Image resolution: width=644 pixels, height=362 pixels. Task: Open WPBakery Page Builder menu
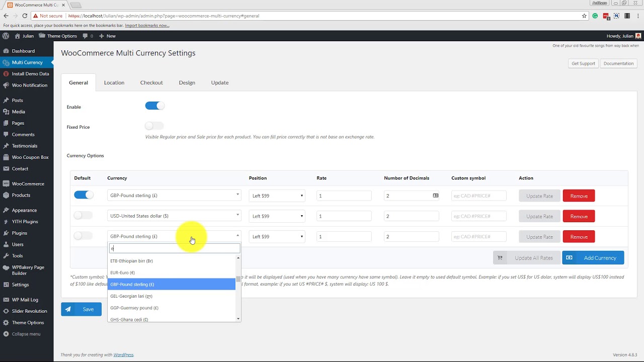tap(28, 270)
